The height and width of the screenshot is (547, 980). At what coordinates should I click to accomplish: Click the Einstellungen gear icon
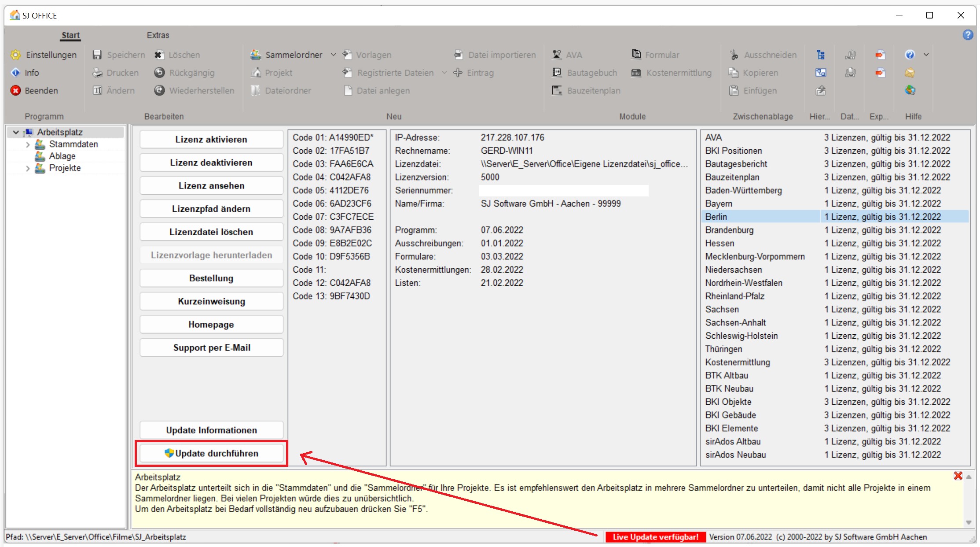[x=16, y=55]
